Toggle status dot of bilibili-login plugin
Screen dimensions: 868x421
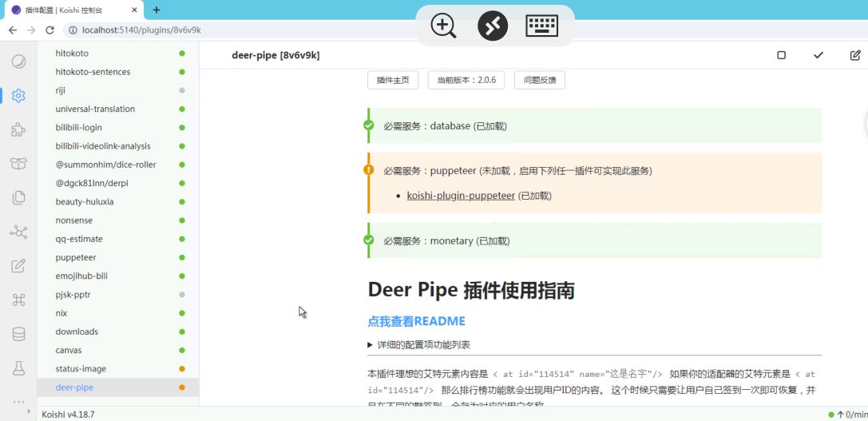(182, 127)
